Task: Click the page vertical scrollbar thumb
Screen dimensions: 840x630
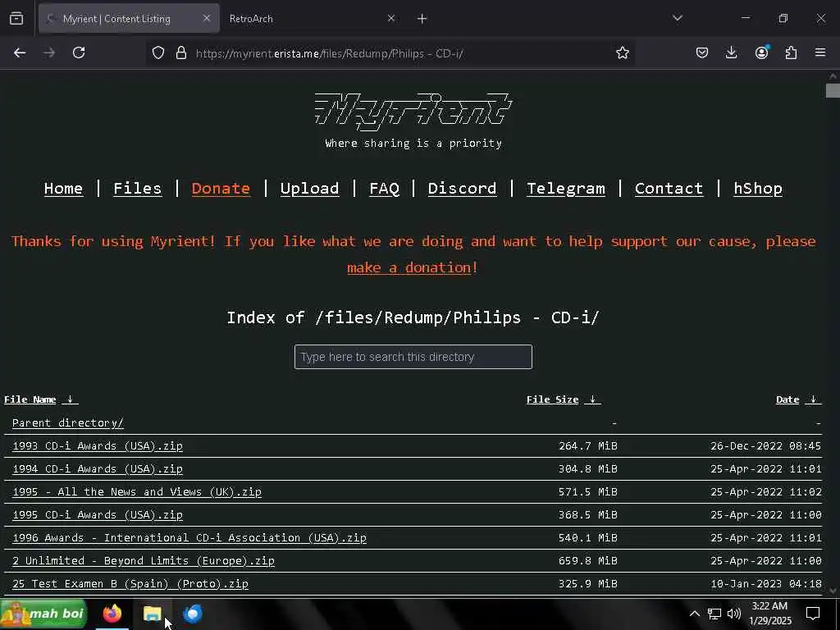Action: pos(833,90)
